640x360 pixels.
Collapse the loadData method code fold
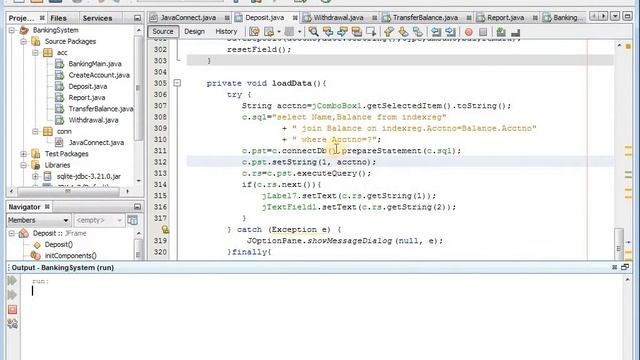tap(177, 83)
